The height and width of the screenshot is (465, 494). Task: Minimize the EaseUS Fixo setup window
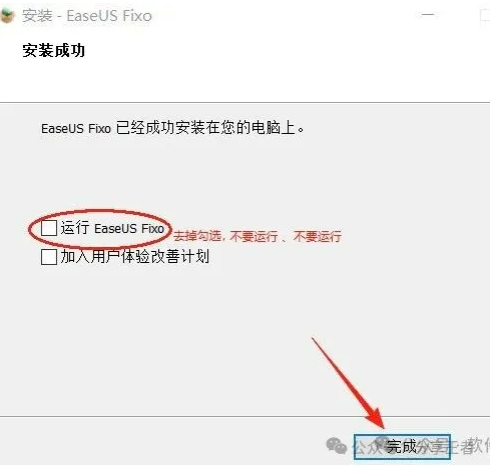[x=428, y=15]
